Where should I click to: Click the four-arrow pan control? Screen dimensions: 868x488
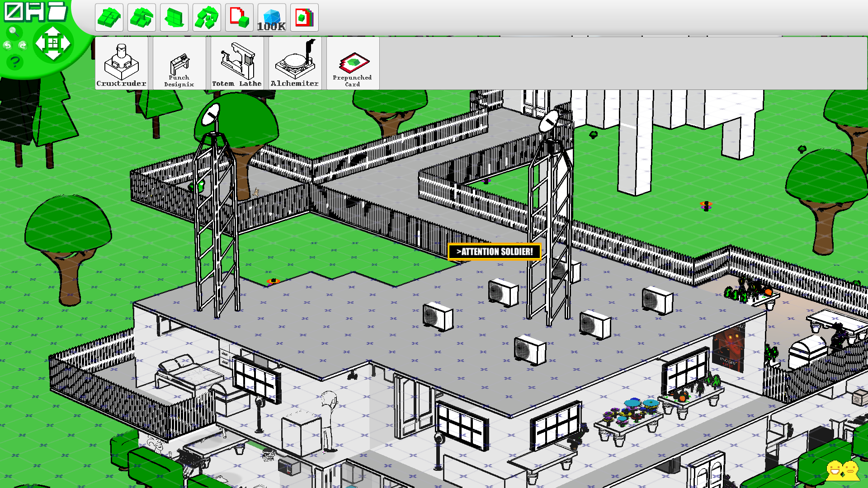pyautogui.click(x=53, y=43)
